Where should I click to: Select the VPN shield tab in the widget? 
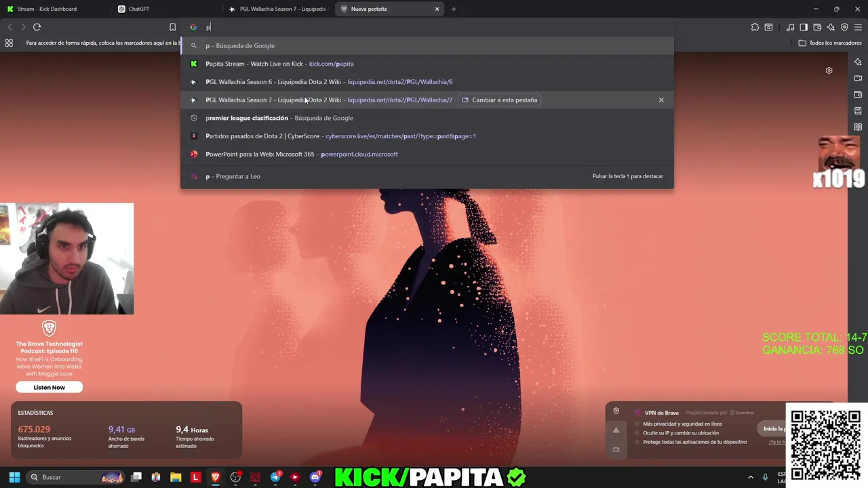616,411
